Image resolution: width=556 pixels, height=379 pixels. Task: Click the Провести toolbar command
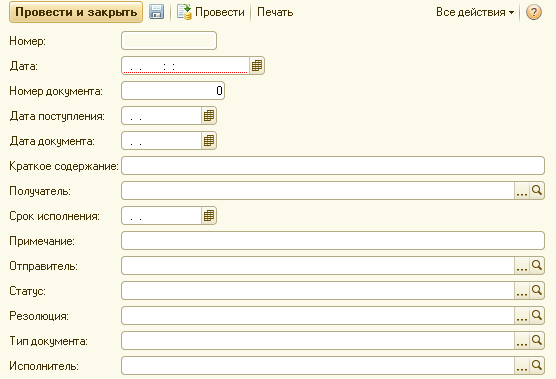[x=211, y=12]
